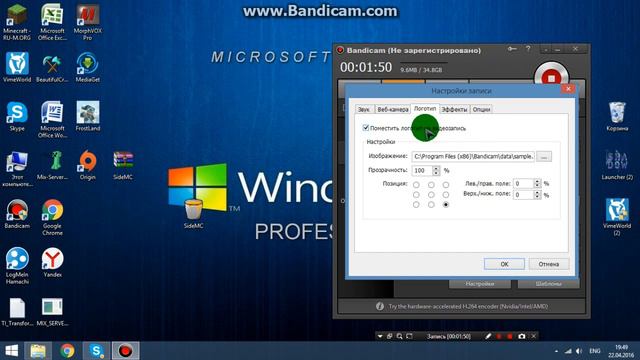The width and height of the screenshot is (640, 360).
Task: Open Mix-Server desktop icon
Action: [52, 165]
